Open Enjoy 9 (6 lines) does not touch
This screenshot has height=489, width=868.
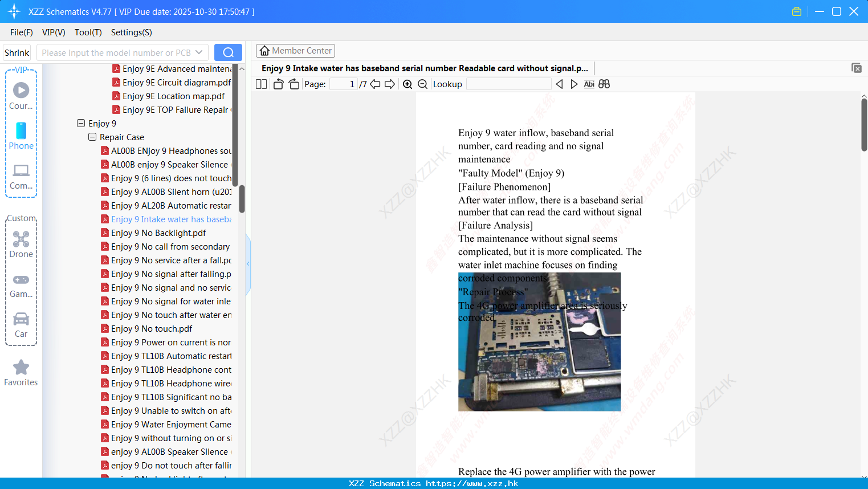166,178
